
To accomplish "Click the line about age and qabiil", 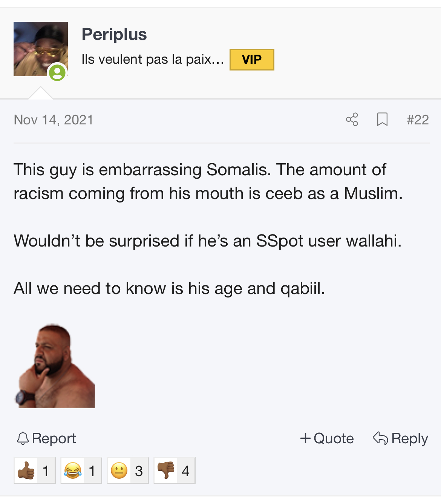I will [x=169, y=288].
